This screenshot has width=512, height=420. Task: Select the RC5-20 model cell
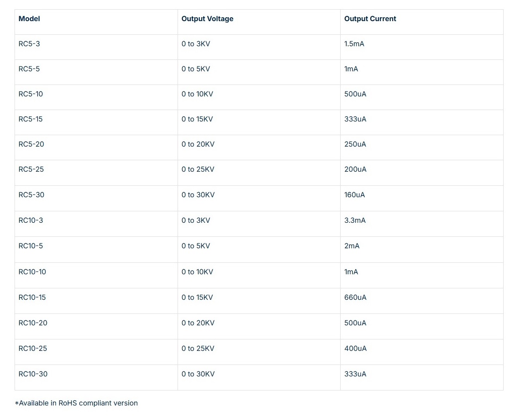click(31, 144)
